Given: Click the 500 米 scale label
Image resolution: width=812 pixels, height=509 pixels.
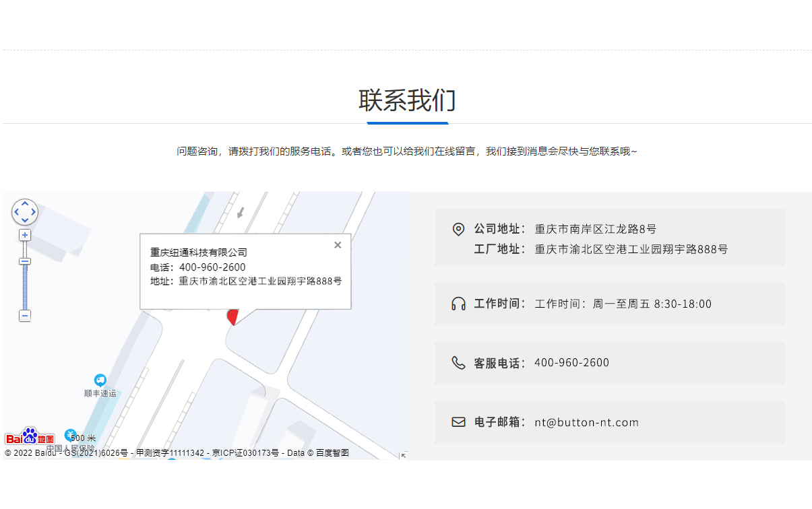Looking at the screenshot, I should (x=83, y=438).
